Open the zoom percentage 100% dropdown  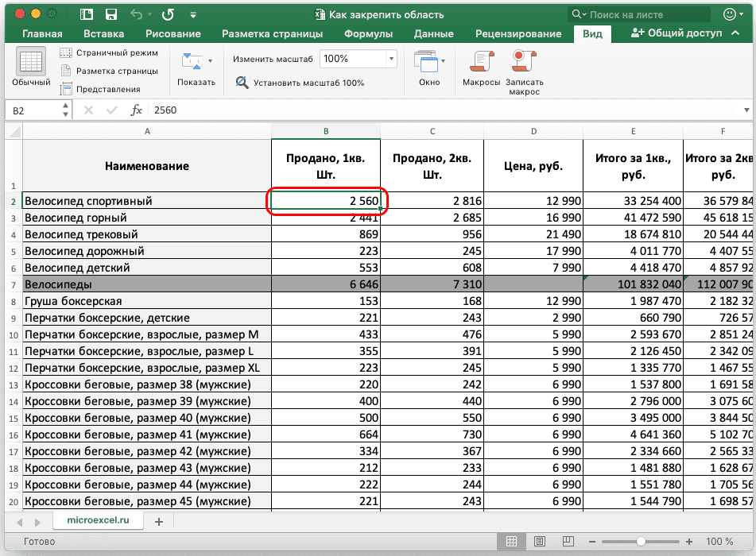click(x=391, y=59)
